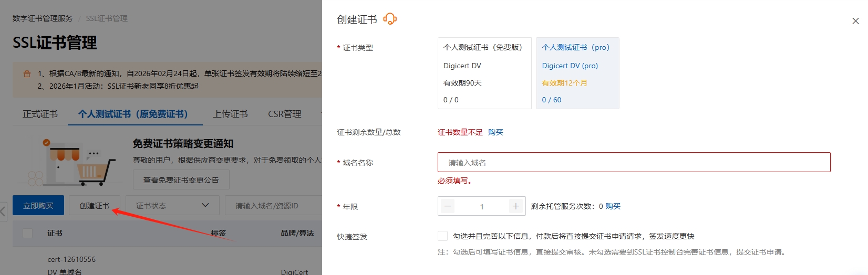Image resolution: width=868 pixels, height=275 pixels.
Task: Click the 立即购买 button
Action: click(x=38, y=206)
